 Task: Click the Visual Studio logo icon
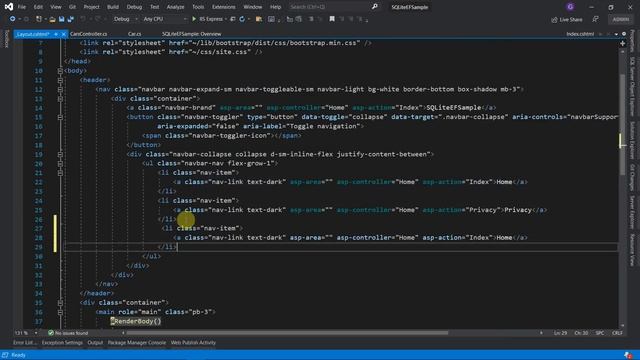click(8, 7)
